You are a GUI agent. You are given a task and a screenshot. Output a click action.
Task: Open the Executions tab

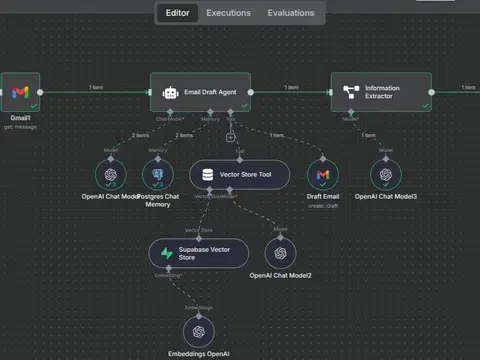(x=228, y=13)
